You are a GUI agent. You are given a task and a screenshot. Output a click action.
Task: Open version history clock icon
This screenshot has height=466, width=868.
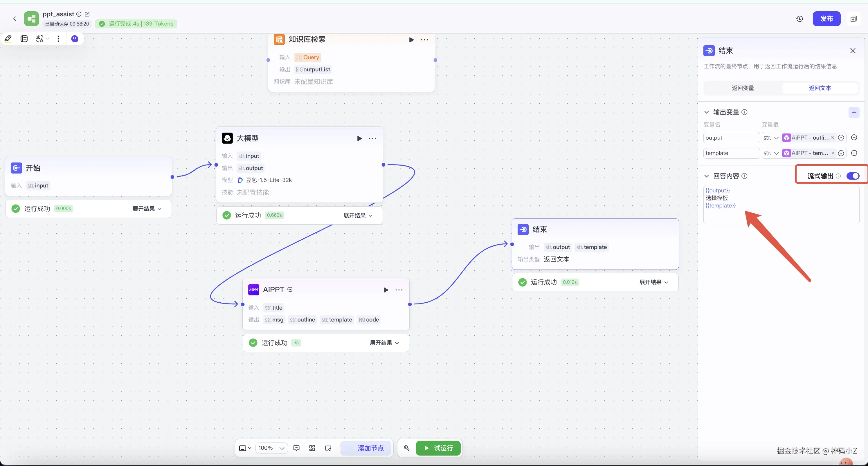pyautogui.click(x=799, y=19)
